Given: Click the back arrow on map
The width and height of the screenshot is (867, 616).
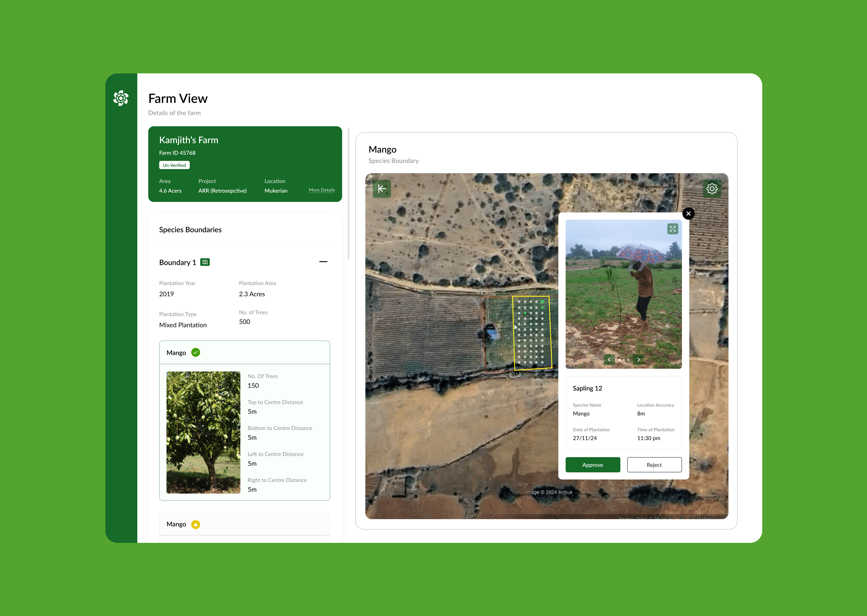Looking at the screenshot, I should click(x=382, y=189).
